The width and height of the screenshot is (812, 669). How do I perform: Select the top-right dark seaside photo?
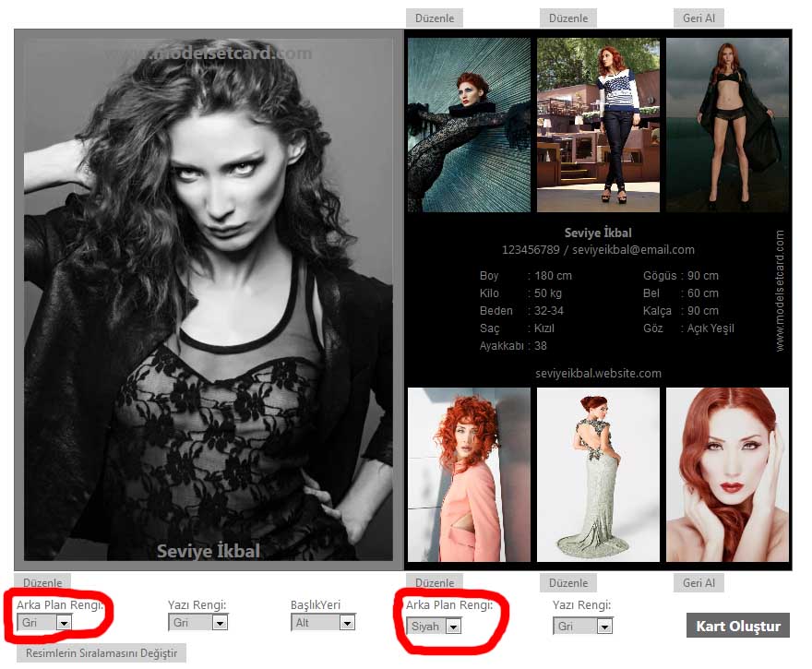click(x=727, y=125)
